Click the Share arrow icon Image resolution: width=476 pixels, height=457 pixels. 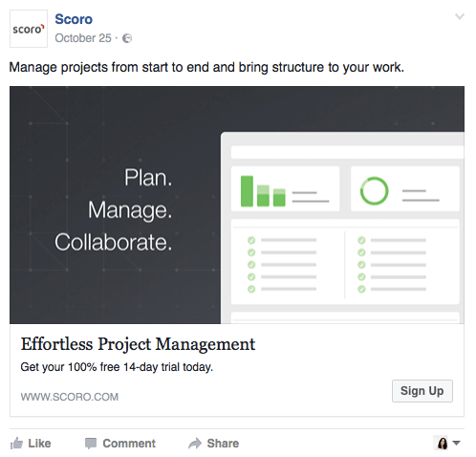pos(195,444)
